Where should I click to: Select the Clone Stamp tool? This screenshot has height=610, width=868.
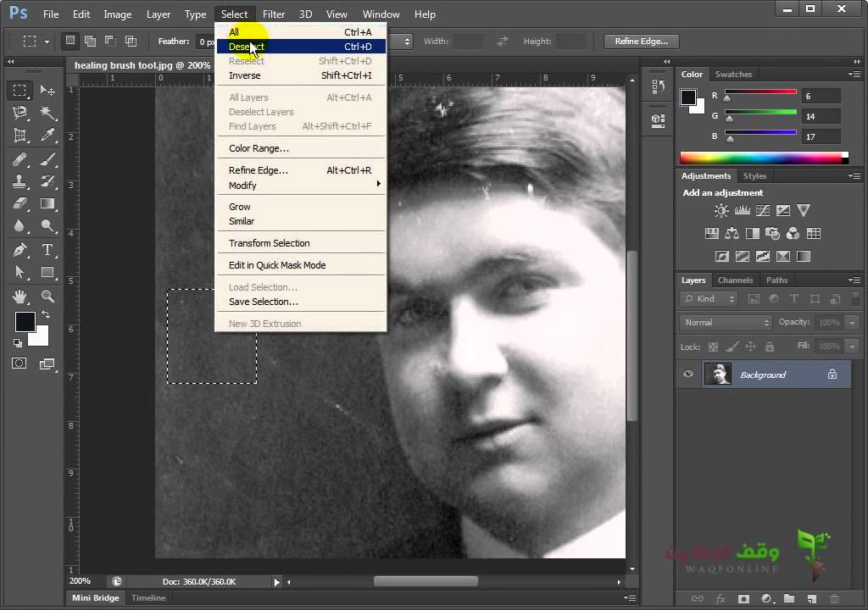(20, 181)
